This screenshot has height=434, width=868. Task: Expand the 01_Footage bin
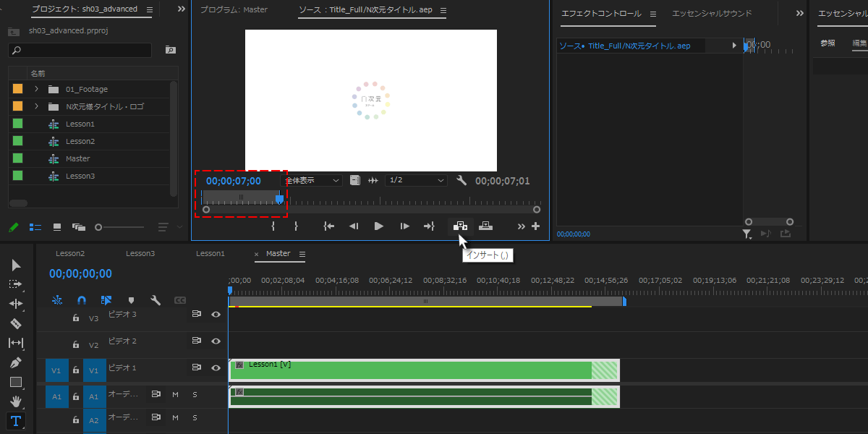click(36, 89)
